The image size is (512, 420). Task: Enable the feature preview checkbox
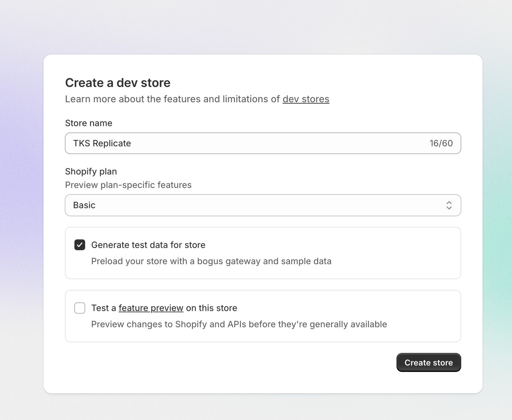coord(80,308)
